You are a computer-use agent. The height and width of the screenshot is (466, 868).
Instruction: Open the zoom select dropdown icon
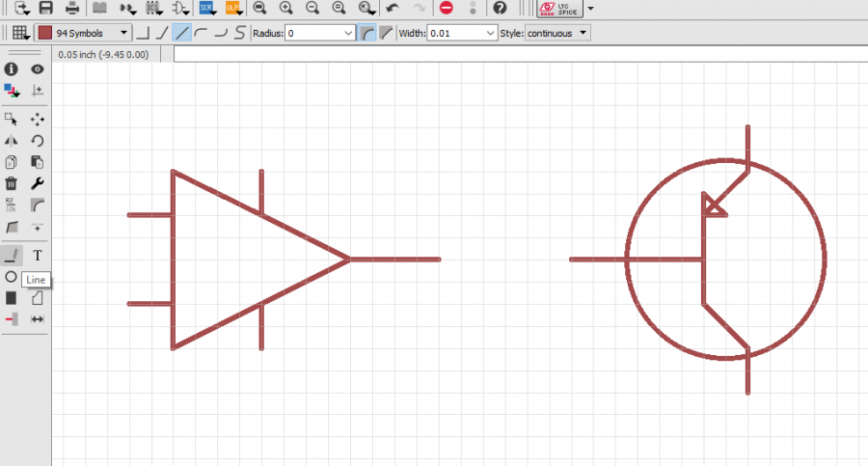(366, 8)
